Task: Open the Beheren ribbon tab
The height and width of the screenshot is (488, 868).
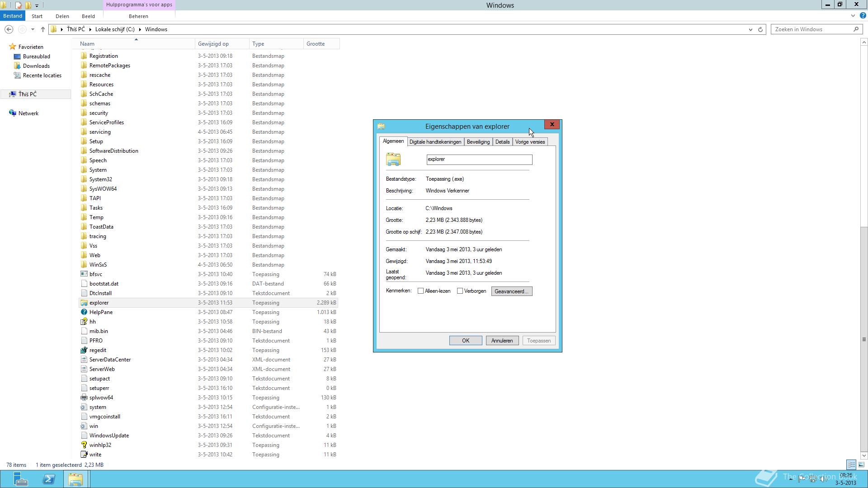Action: coord(138,16)
